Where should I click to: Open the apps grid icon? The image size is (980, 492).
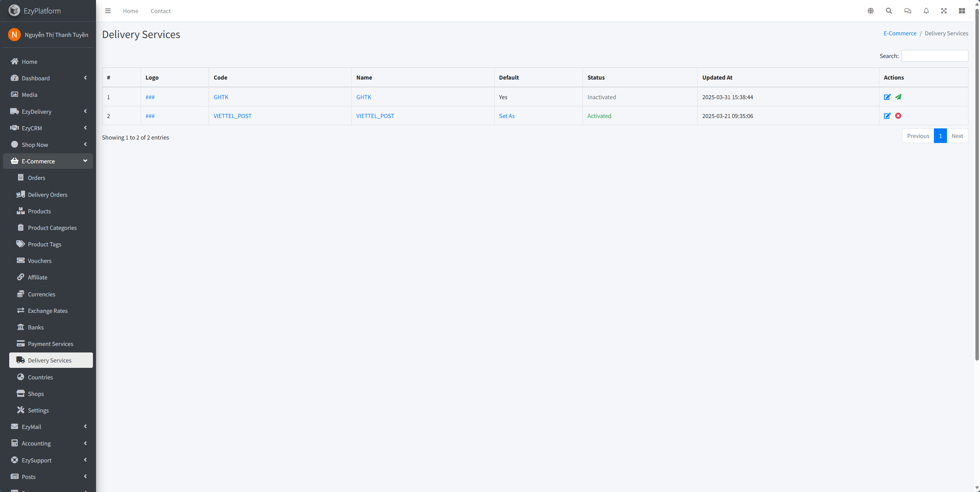(962, 11)
